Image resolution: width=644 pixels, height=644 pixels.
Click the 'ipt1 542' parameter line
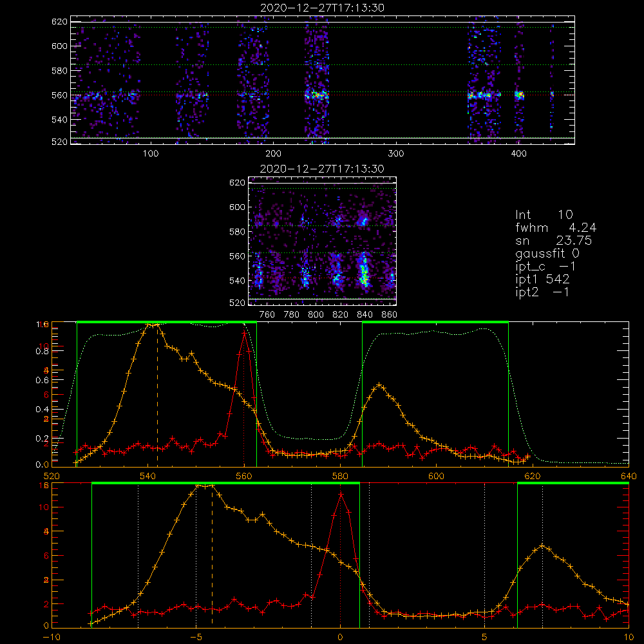[x=542, y=279]
